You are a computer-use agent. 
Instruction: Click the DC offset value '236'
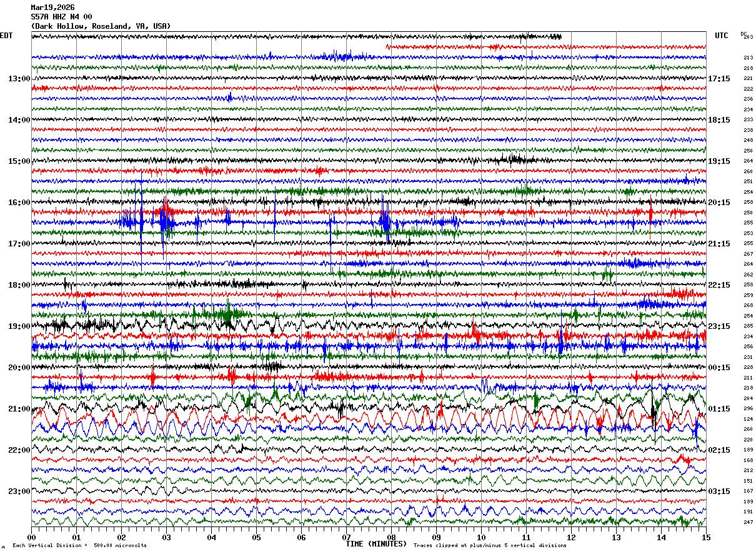[748, 99]
